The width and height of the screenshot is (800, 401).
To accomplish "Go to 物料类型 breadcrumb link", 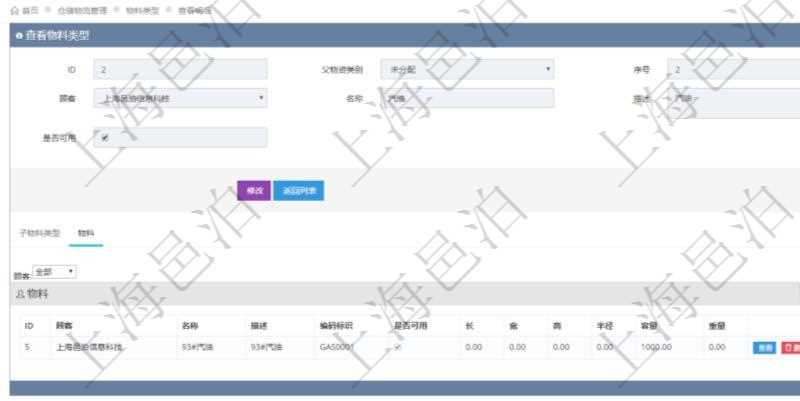I will click(141, 9).
